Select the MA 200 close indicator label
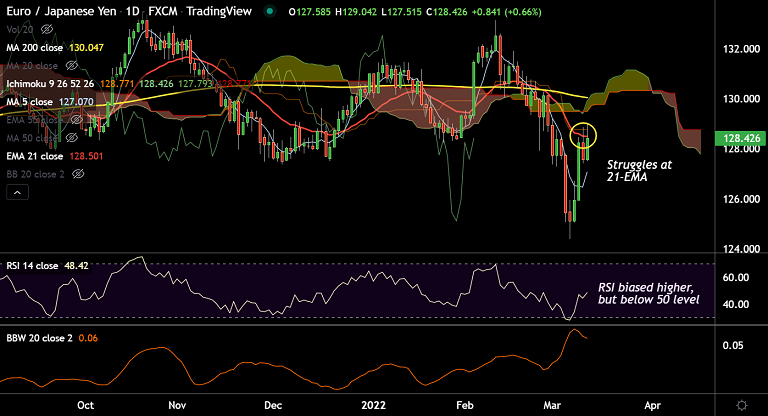 pos(34,48)
